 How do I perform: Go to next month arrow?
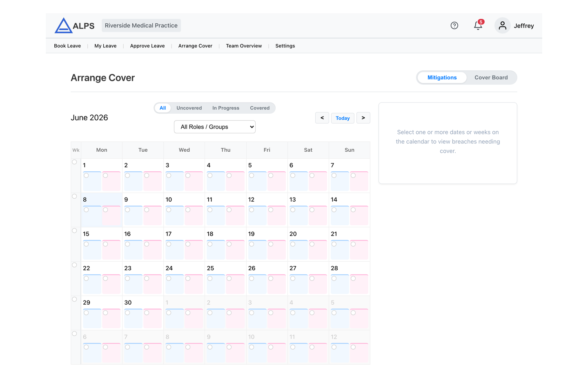[363, 118]
